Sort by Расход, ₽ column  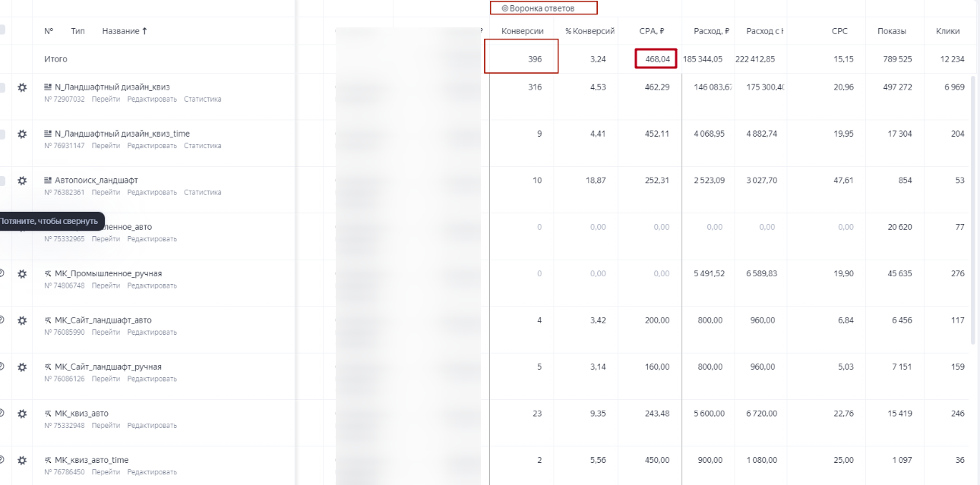(712, 31)
